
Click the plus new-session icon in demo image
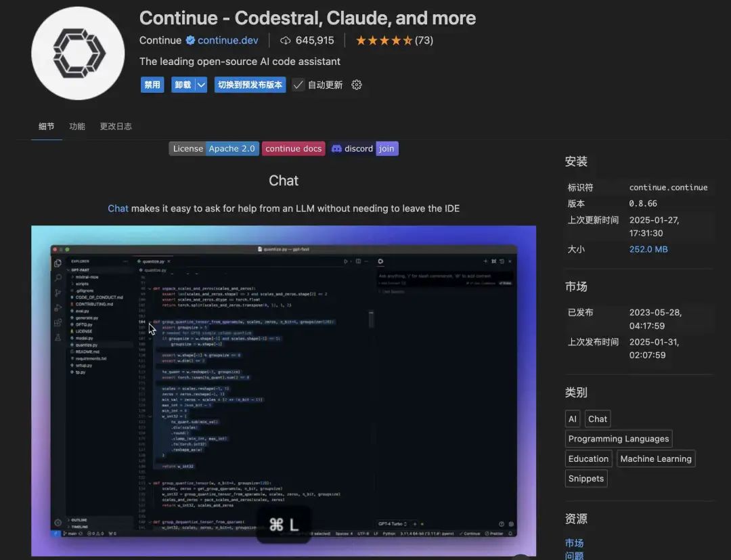(485, 261)
